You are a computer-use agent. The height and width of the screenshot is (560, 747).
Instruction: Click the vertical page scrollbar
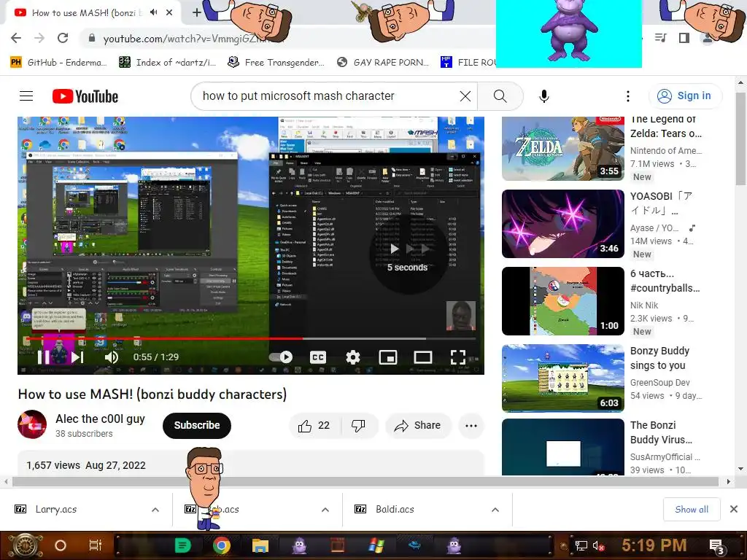pyautogui.click(x=741, y=138)
